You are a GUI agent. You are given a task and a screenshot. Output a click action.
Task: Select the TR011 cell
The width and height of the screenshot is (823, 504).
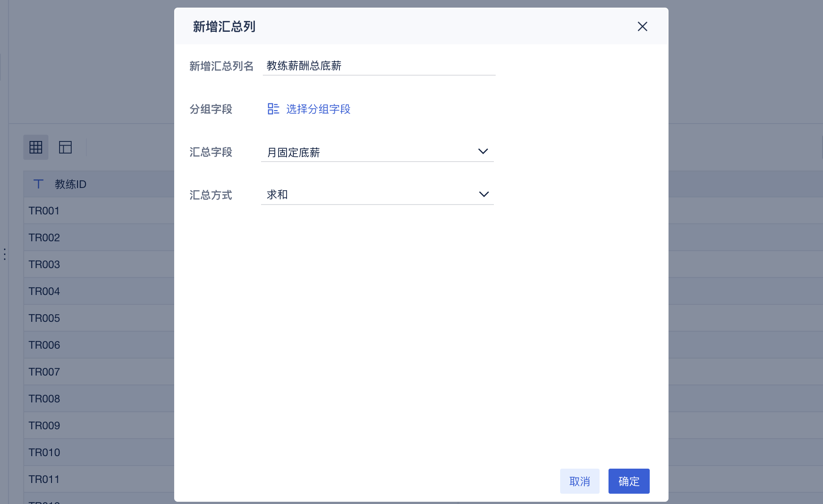coord(99,479)
